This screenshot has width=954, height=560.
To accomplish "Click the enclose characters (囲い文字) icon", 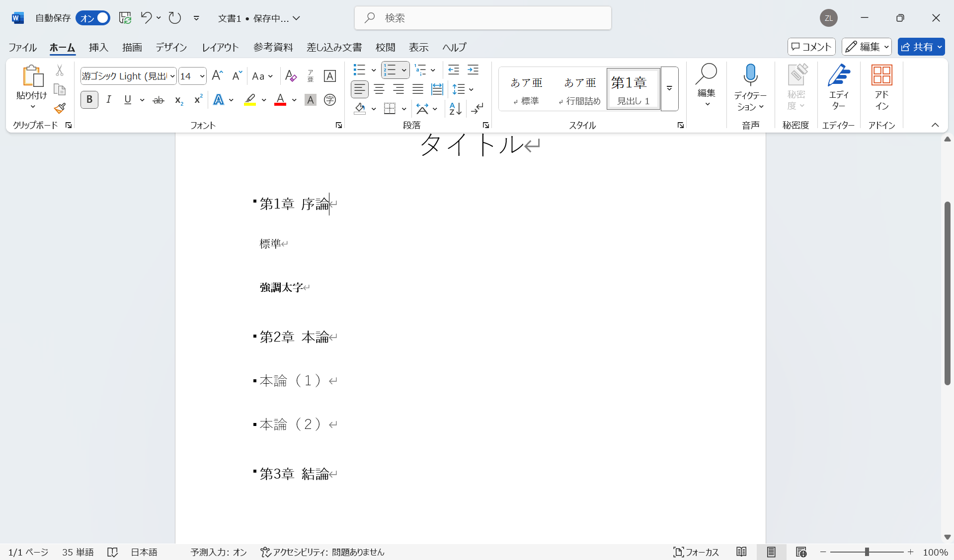I will [x=329, y=100].
